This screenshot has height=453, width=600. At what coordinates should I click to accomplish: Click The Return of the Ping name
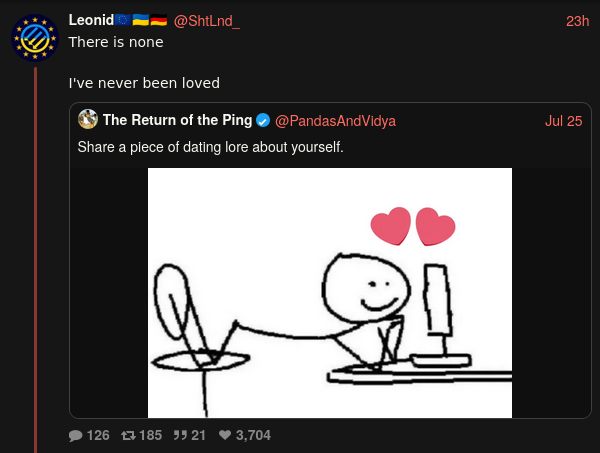[x=178, y=120]
